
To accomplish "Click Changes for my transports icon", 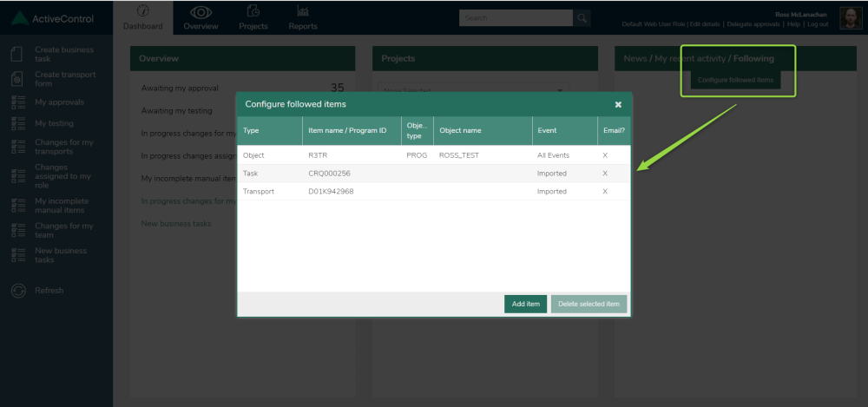I will (18, 147).
